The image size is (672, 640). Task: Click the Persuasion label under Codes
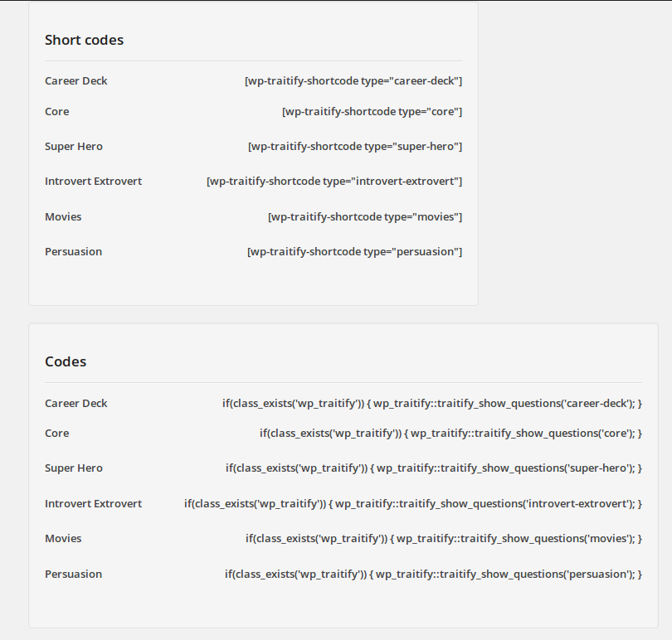coord(73,574)
